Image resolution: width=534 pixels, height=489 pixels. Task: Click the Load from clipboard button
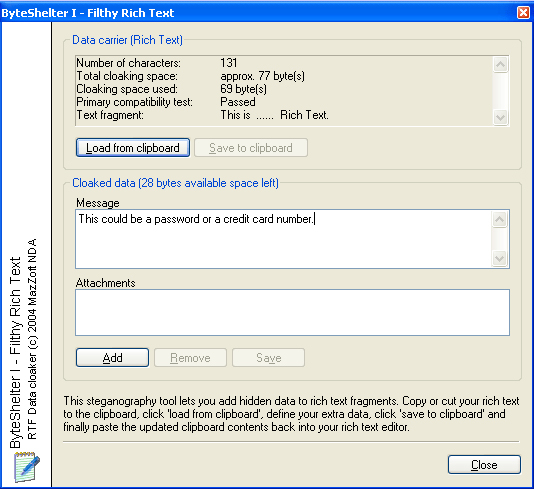tap(133, 148)
